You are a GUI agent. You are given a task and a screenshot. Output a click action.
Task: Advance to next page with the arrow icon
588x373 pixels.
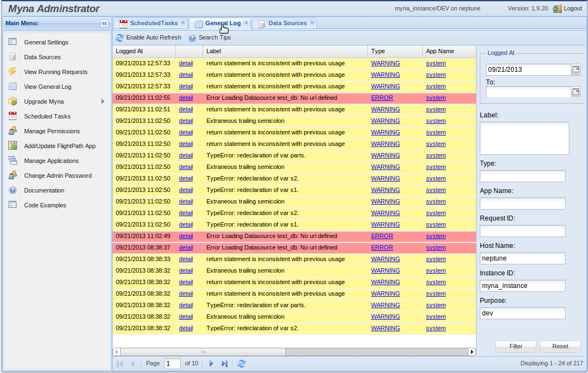[x=211, y=363]
